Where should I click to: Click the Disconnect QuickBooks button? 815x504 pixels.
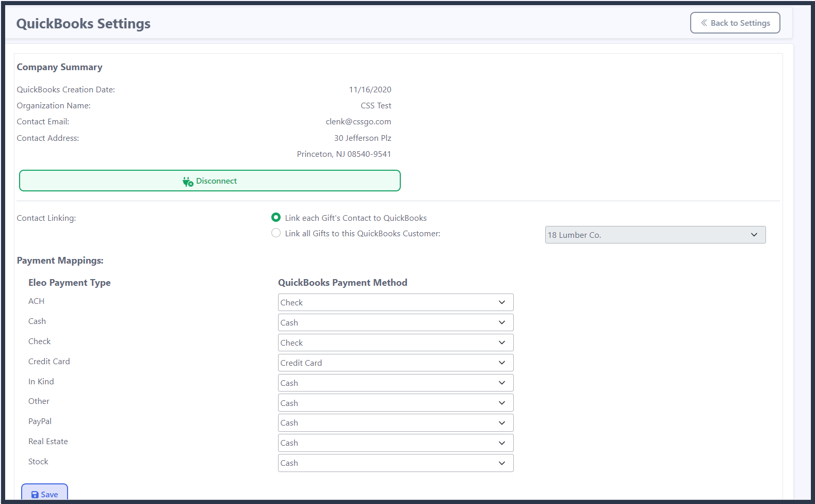coord(210,181)
